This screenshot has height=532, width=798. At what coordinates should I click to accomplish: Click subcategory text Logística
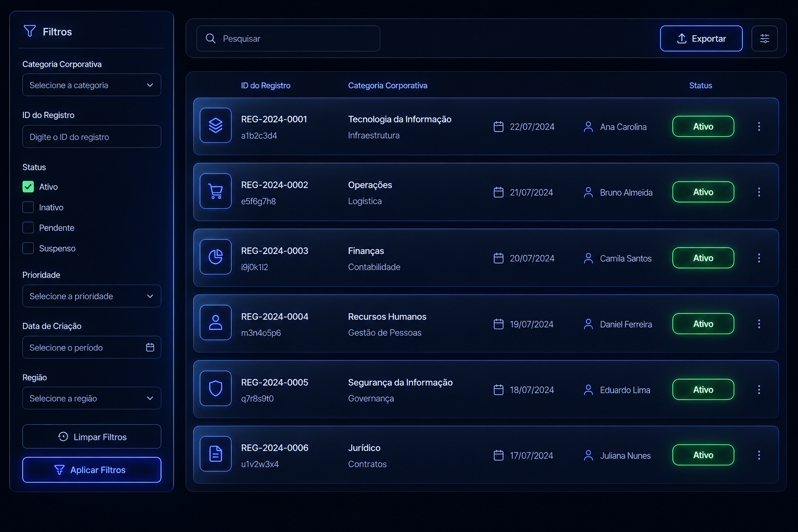[x=365, y=201]
